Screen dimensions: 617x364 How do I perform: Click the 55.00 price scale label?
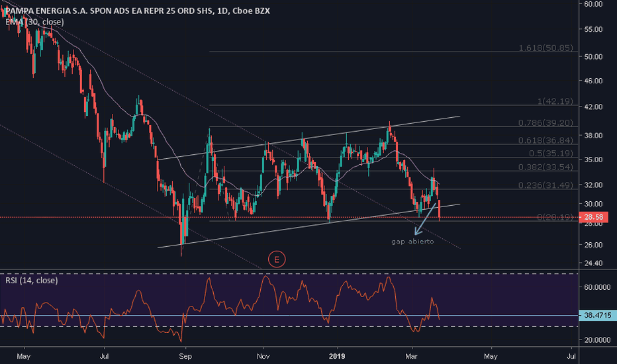[593, 30]
